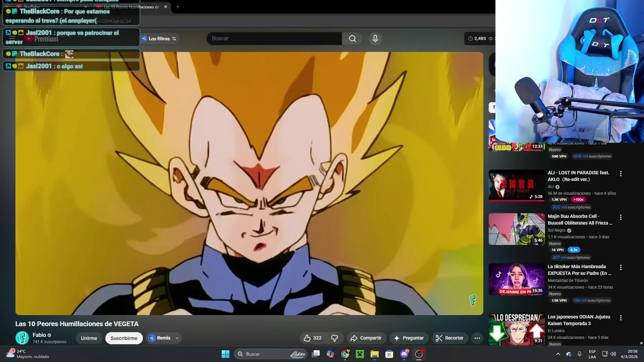Viewport: 644px width, 362px height.
Task: Open ALI - LOST IN PARADISE thumbnail
Action: 517,185
